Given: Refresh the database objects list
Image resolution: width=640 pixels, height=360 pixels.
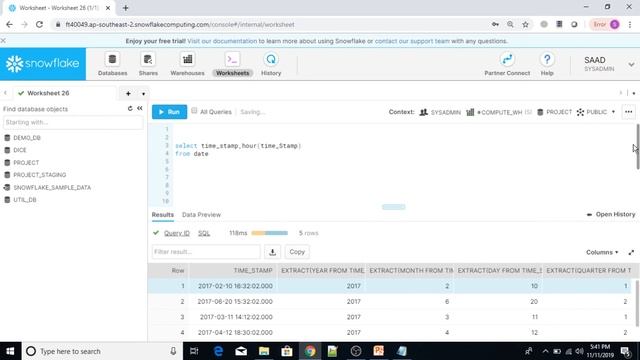Looking at the screenshot, I should (130, 108).
